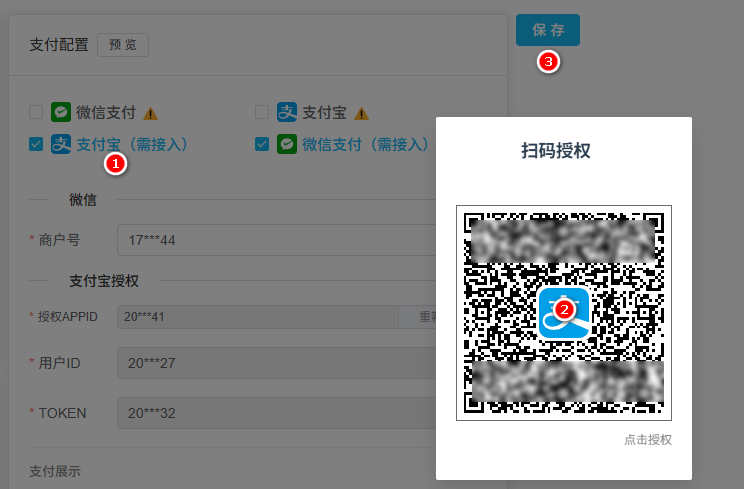Click the 支付宝（需接入）label text
This screenshot has width=744, height=489.
coord(132,144)
